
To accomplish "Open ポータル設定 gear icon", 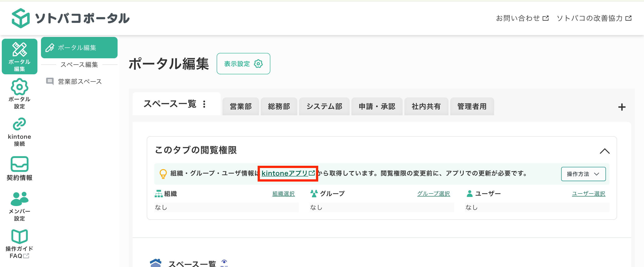I will pos(19,87).
